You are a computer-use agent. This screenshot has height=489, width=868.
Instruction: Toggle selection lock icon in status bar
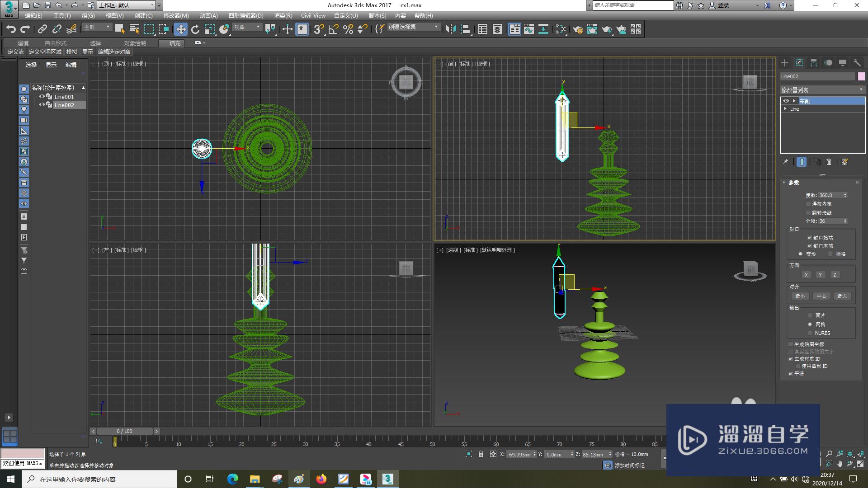[x=481, y=454]
